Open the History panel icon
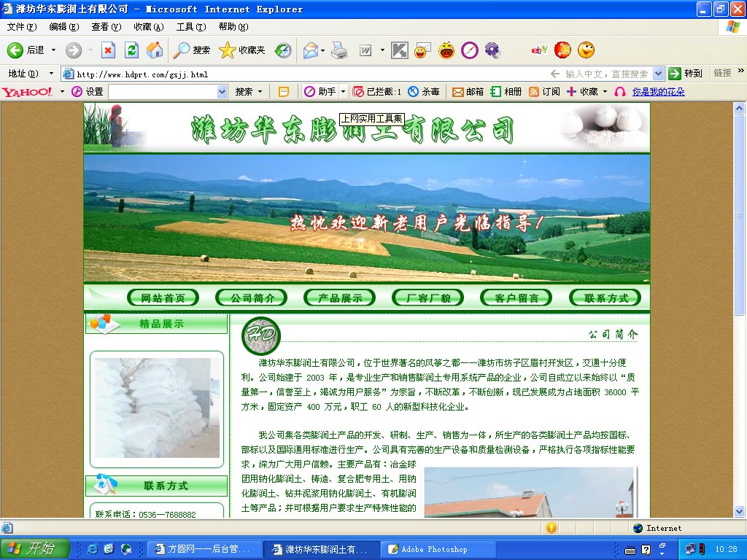The width and height of the screenshot is (747, 560). pyautogui.click(x=283, y=50)
